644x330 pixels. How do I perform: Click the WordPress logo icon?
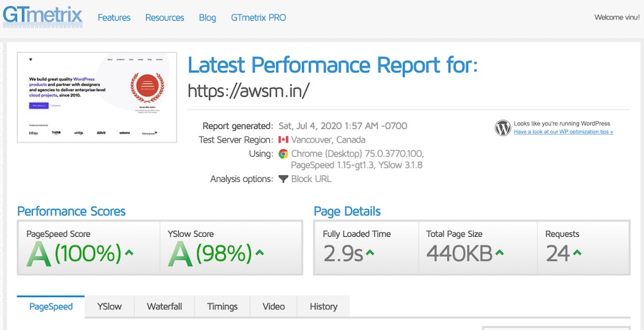point(502,128)
